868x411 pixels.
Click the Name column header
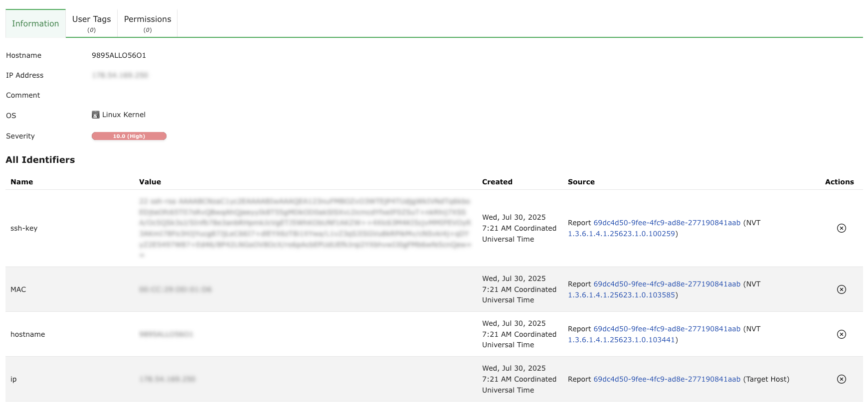click(22, 182)
